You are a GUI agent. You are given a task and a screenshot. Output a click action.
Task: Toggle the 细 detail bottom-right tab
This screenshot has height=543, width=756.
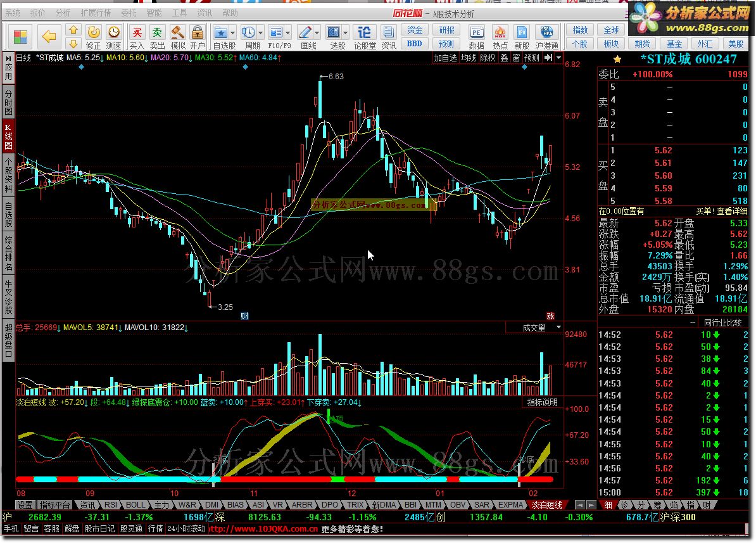(x=608, y=505)
